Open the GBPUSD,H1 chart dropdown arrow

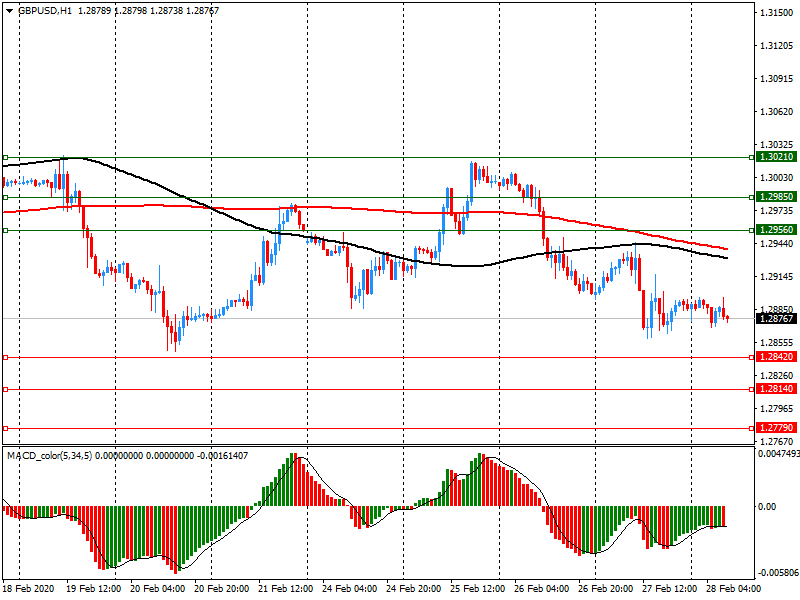coord(9,10)
